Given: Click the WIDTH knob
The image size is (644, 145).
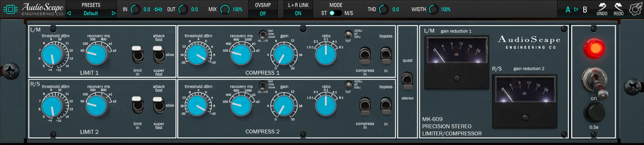Looking at the screenshot, I should 434,10.
